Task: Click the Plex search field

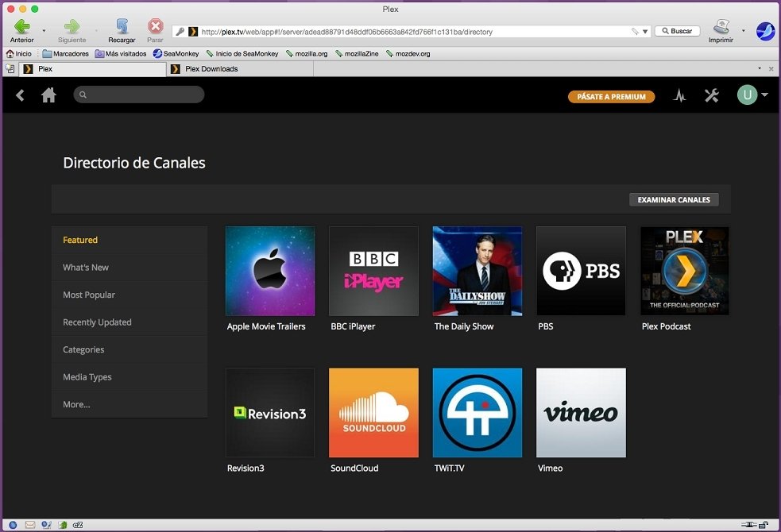Action: 139,94
